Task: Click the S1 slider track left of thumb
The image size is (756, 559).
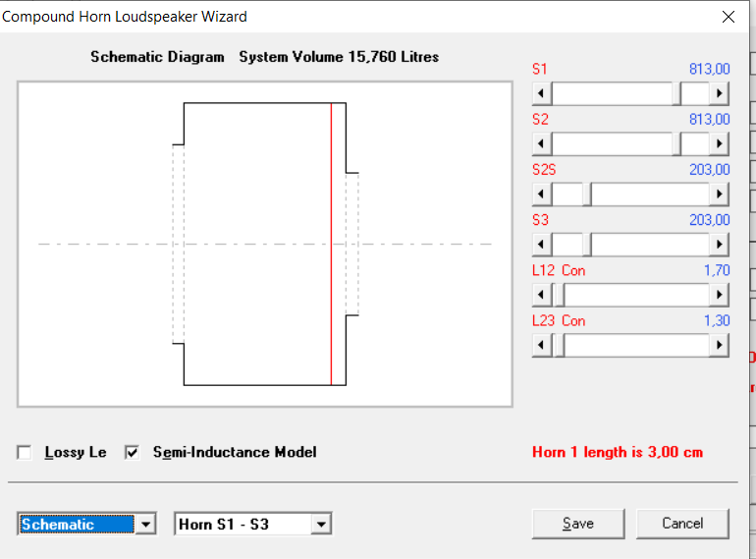Action: point(612,93)
